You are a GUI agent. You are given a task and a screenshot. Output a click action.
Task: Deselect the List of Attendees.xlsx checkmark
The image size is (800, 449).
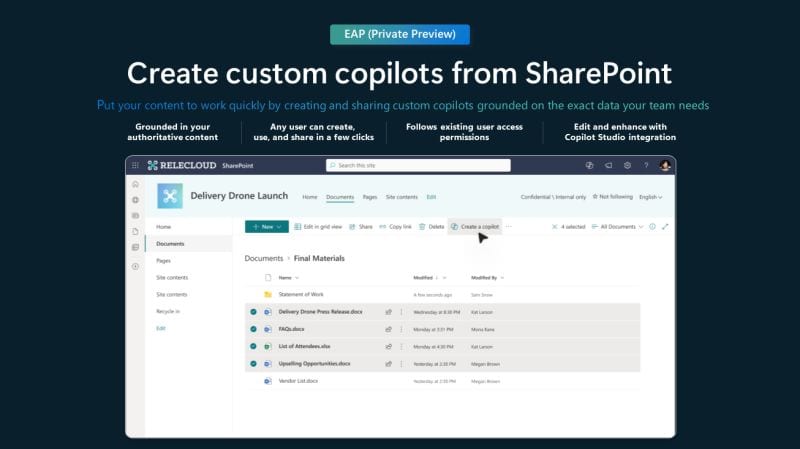point(253,346)
